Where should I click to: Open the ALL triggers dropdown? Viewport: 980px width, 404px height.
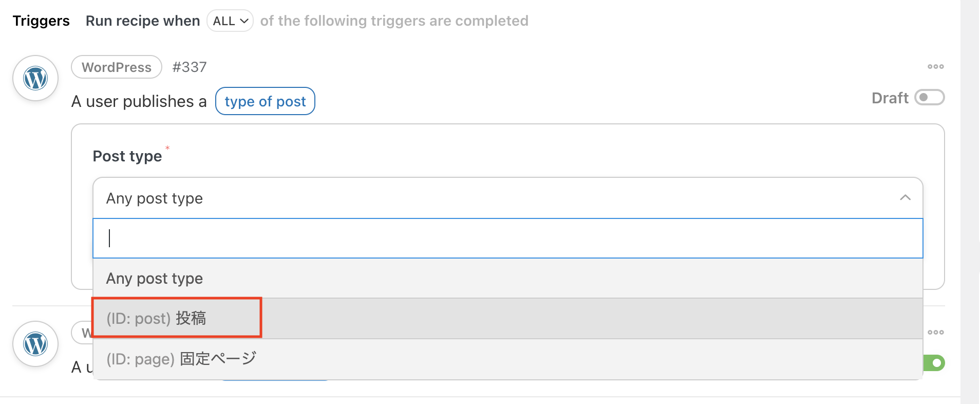[x=230, y=21]
